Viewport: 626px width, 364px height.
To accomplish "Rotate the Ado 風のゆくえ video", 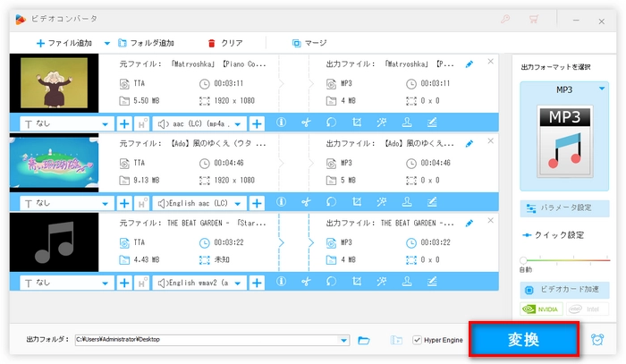I will click(x=332, y=202).
